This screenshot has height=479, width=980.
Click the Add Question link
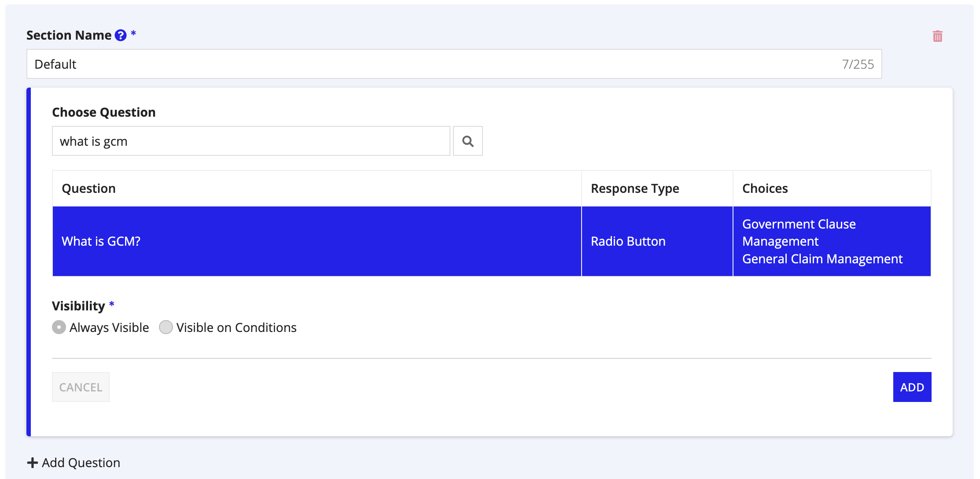pyautogui.click(x=74, y=463)
